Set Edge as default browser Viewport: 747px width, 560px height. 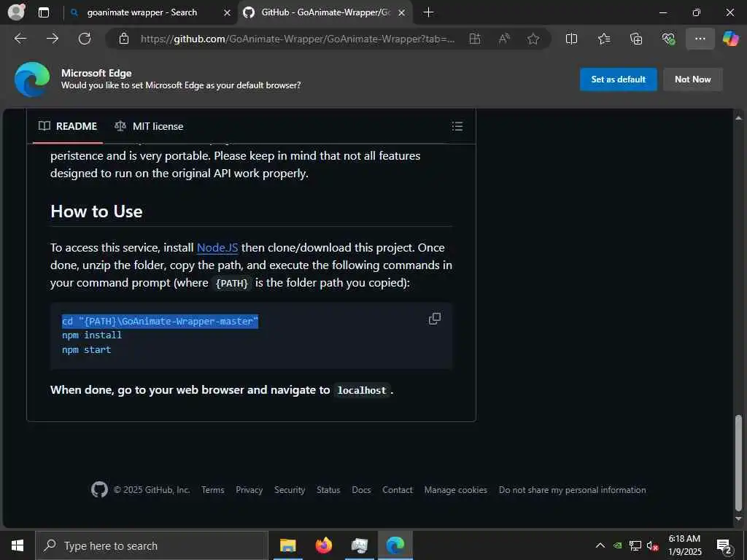[x=619, y=79]
